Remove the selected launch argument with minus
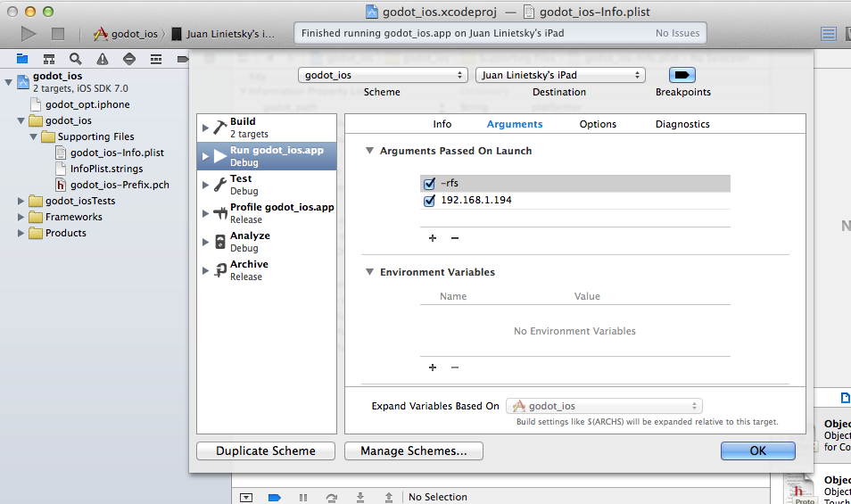 (x=454, y=238)
